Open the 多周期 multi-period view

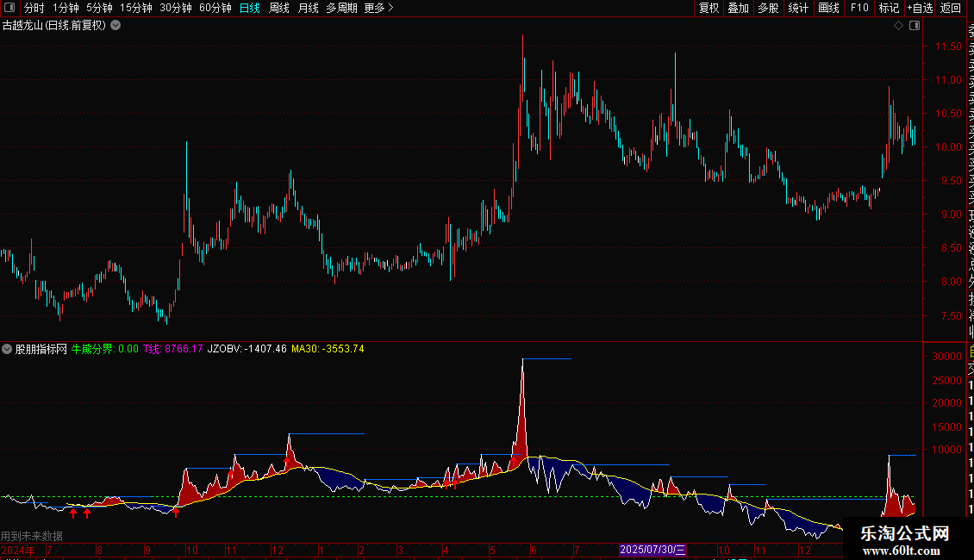[341, 8]
